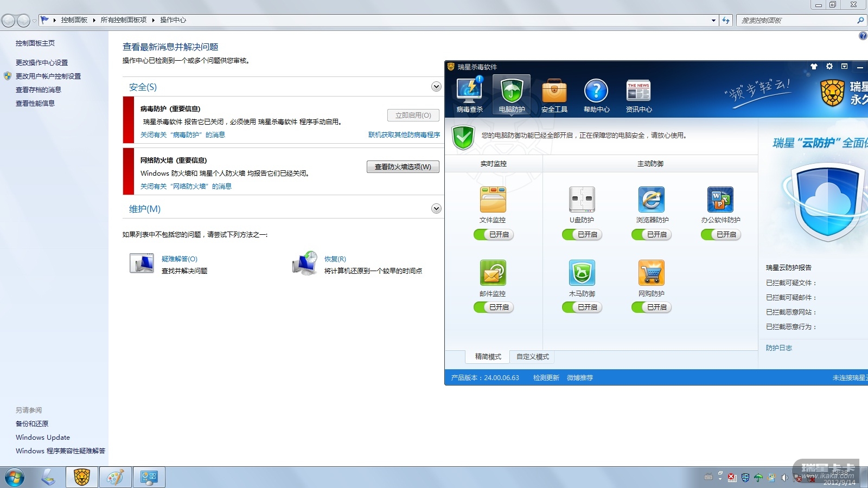This screenshot has height=488, width=868.
Task: Click the 文件监控 folder icon
Action: coord(493,200)
